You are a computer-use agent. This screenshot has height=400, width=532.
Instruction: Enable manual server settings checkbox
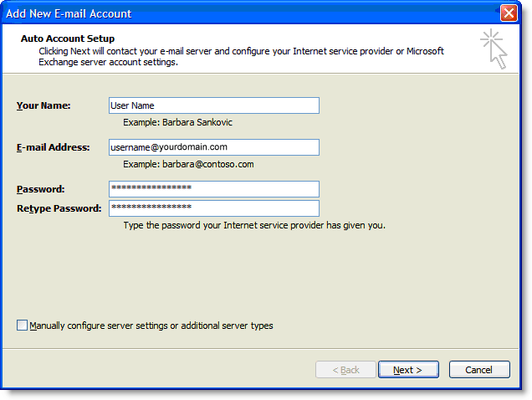pyautogui.click(x=23, y=326)
